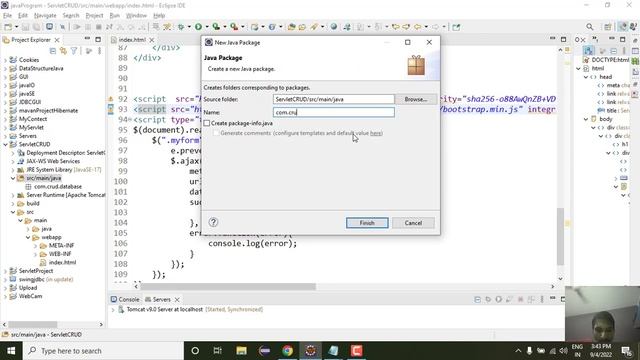This screenshot has height=360, width=640.
Task: Expand the JRE System Library node
Action: pyautogui.click(x=13, y=170)
